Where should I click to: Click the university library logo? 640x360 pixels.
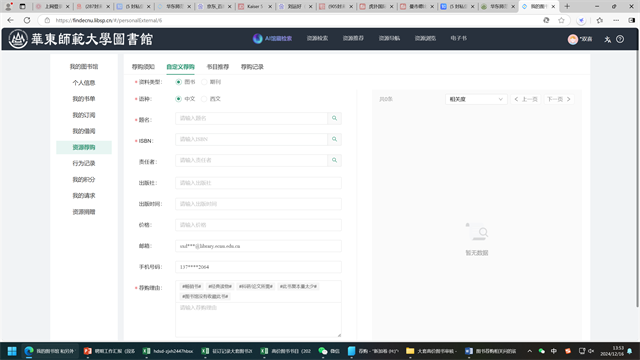point(81,39)
